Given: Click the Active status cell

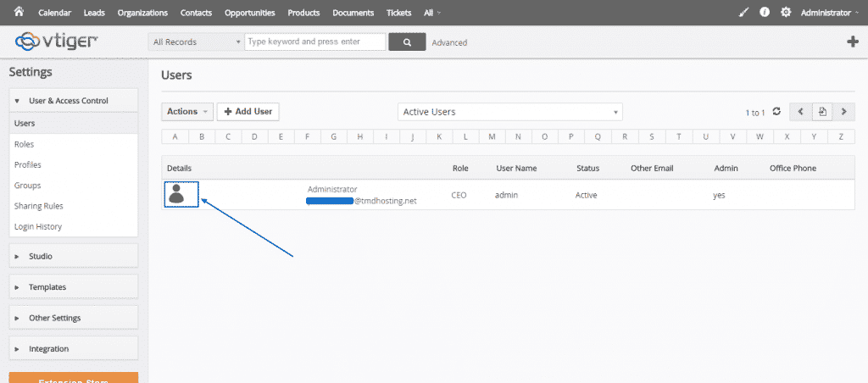Looking at the screenshot, I should (587, 196).
